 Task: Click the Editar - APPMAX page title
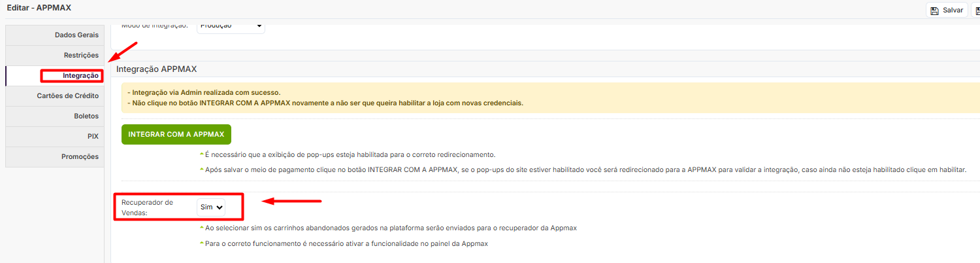click(x=39, y=8)
